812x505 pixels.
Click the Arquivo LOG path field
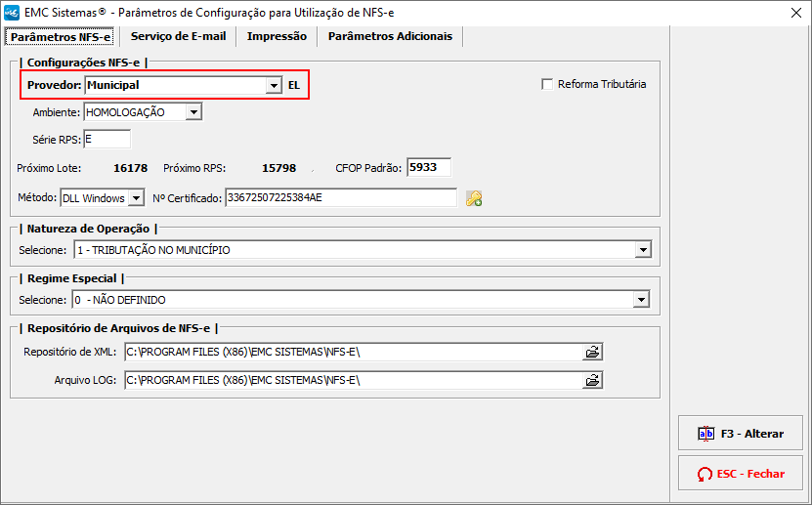click(354, 380)
